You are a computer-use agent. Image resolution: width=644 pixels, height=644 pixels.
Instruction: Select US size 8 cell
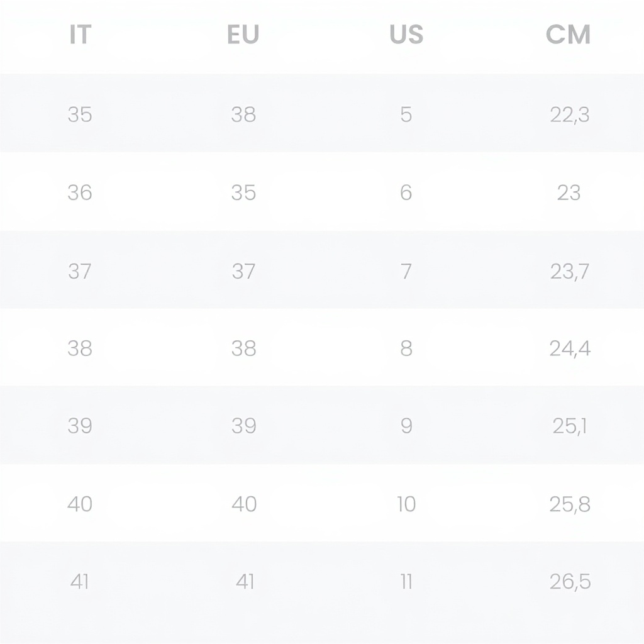[406, 348]
